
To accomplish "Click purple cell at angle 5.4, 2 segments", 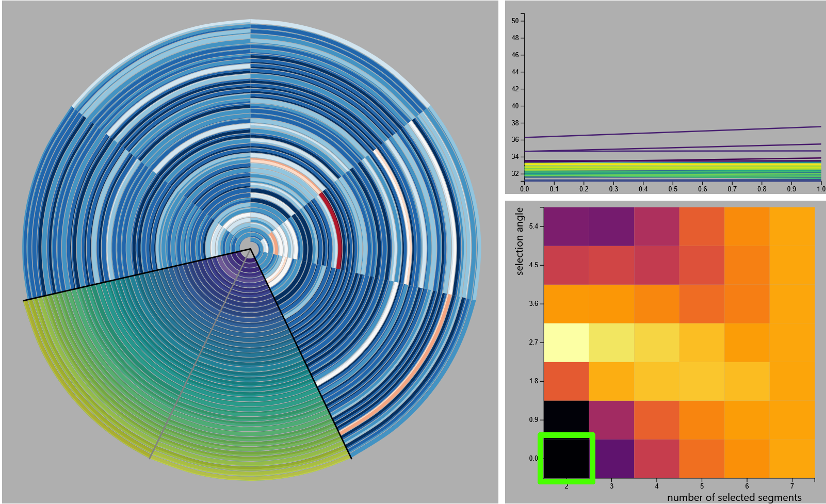I will coord(566,226).
